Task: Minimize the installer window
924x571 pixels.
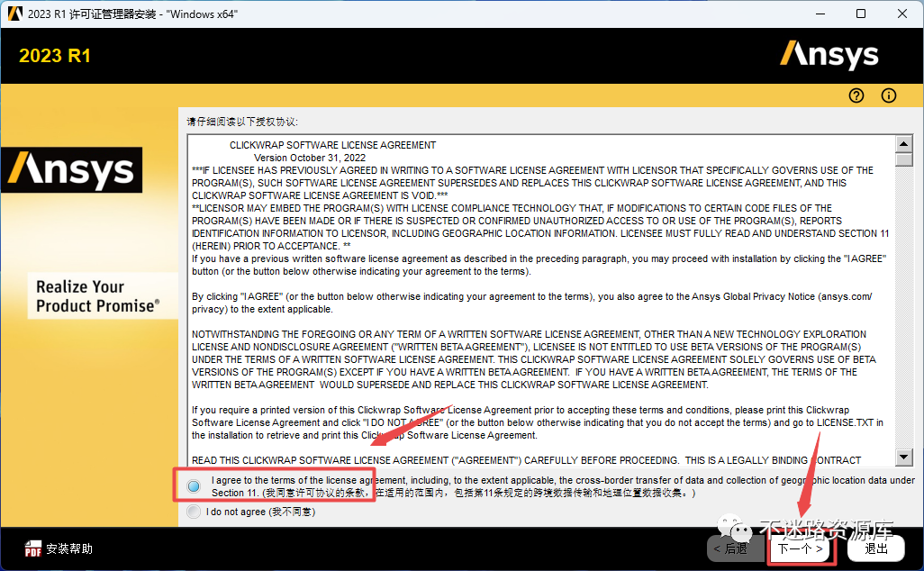Action: (820, 14)
